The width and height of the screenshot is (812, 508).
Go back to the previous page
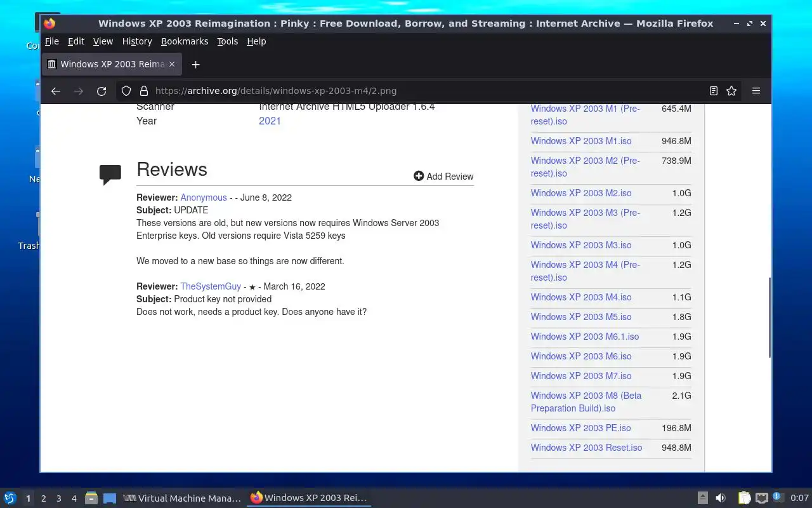(56, 91)
